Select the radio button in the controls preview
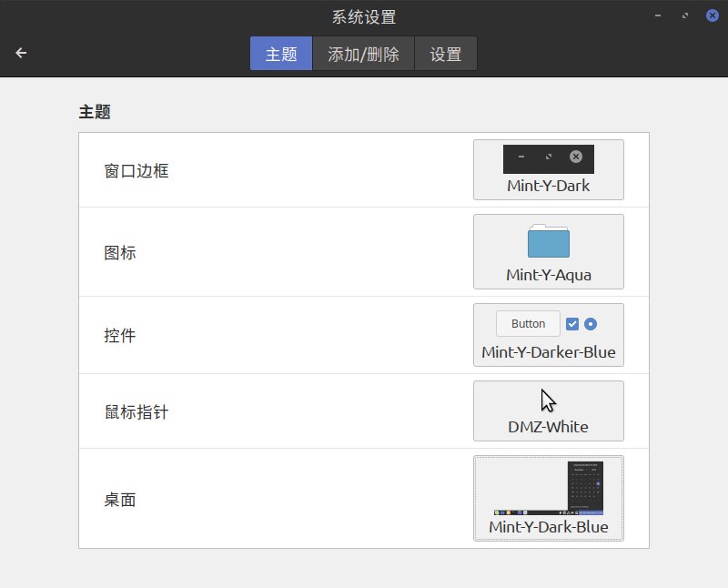Image resolution: width=728 pixels, height=588 pixels. [590, 323]
